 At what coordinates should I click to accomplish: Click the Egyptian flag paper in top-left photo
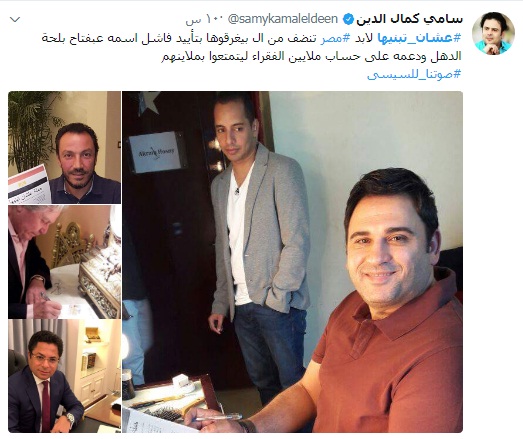[29, 184]
